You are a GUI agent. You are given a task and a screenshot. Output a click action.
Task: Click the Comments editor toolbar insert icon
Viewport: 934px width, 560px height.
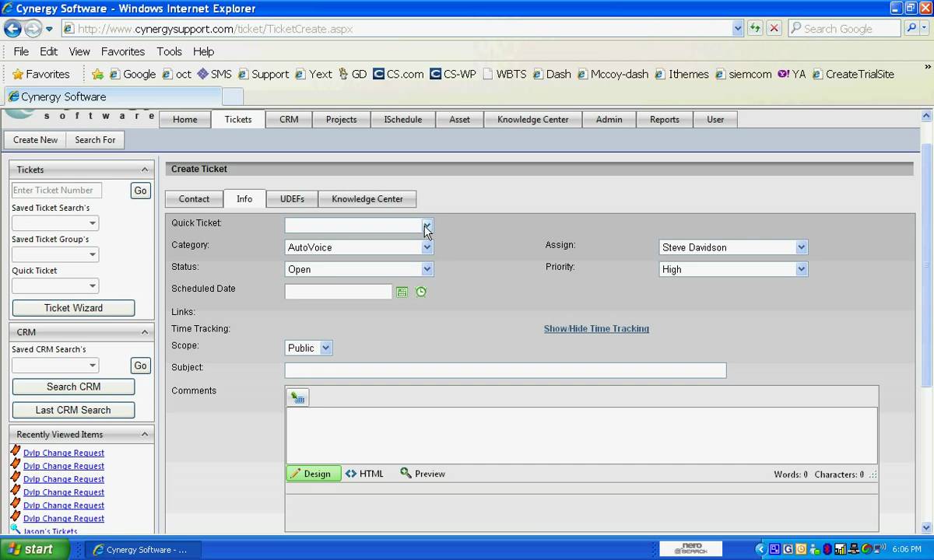(x=298, y=398)
